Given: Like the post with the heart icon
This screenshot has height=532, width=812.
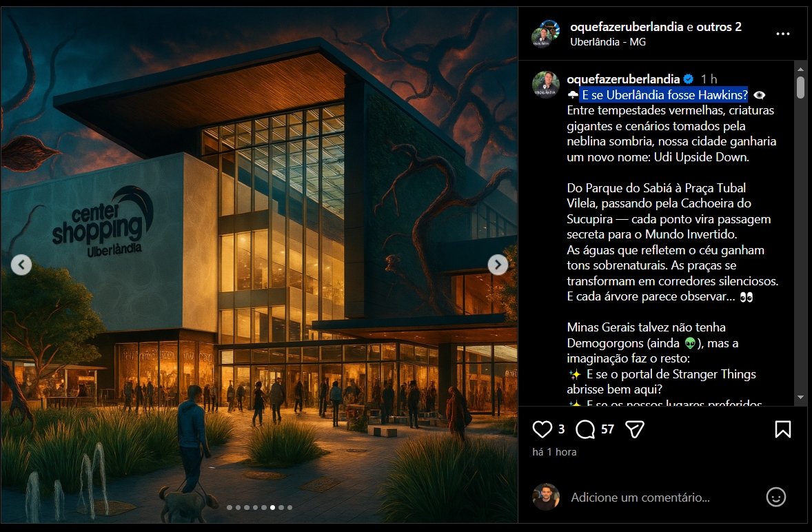Looking at the screenshot, I should (x=542, y=429).
